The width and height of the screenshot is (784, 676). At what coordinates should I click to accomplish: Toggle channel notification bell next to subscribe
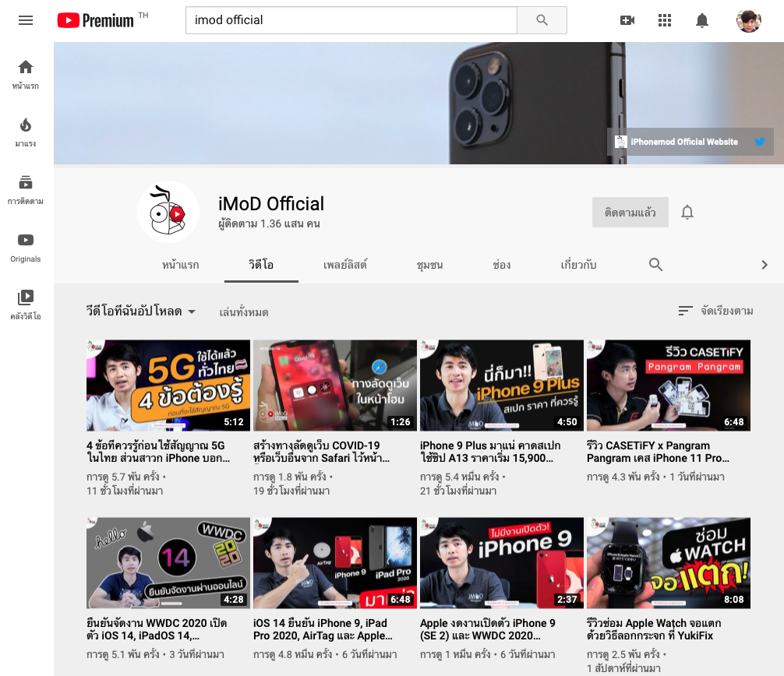pos(687,212)
